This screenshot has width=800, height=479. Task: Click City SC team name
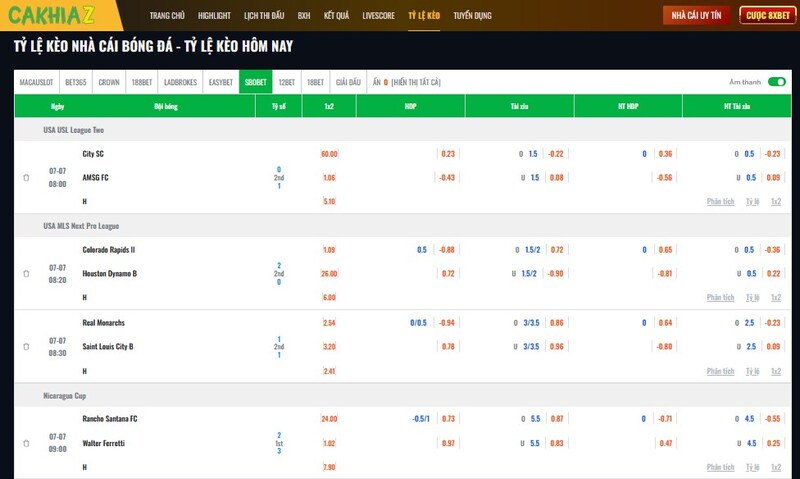[93, 154]
